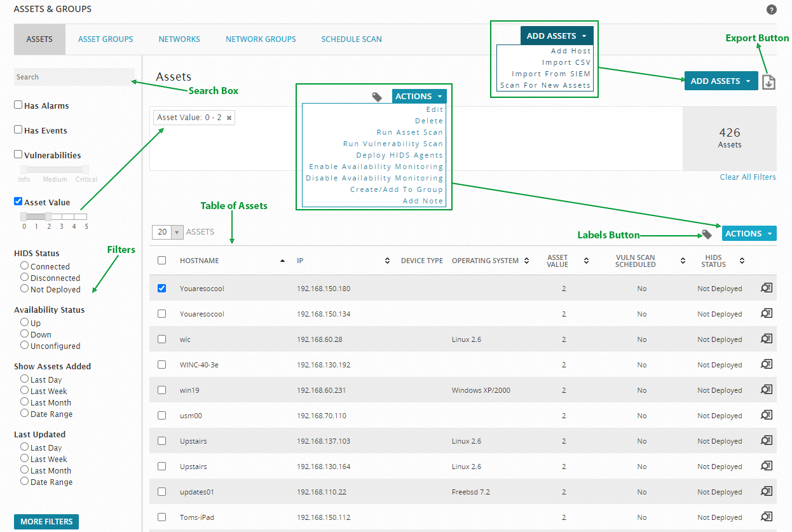Image resolution: width=792 pixels, height=532 pixels.
Task: Select HIDS Status Connected radio
Action: 24,266
